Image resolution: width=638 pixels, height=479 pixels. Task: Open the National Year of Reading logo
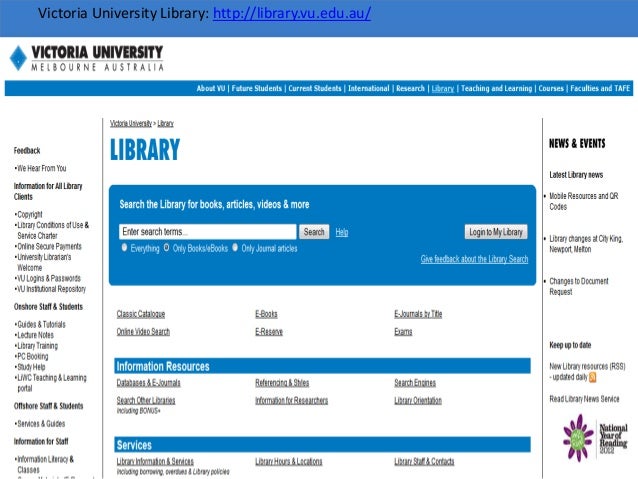point(595,438)
